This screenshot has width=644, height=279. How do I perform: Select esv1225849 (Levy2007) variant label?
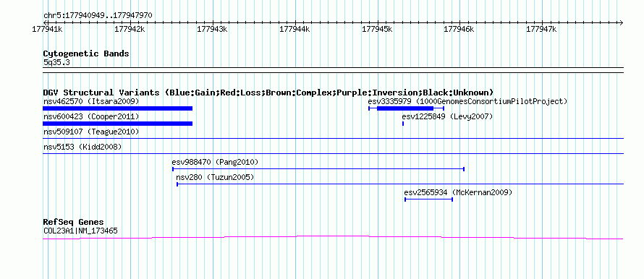point(447,117)
